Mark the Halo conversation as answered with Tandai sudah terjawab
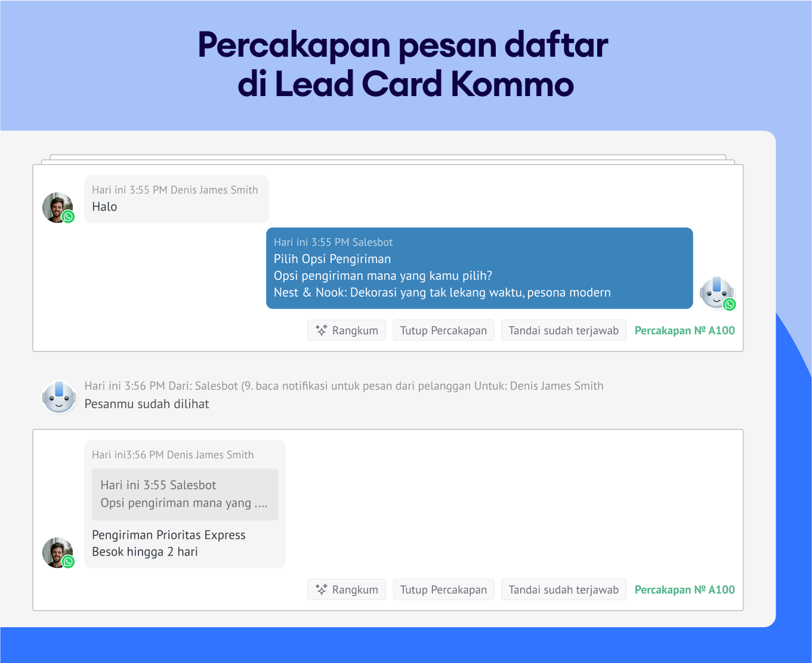This screenshot has height=663, width=812. point(564,331)
